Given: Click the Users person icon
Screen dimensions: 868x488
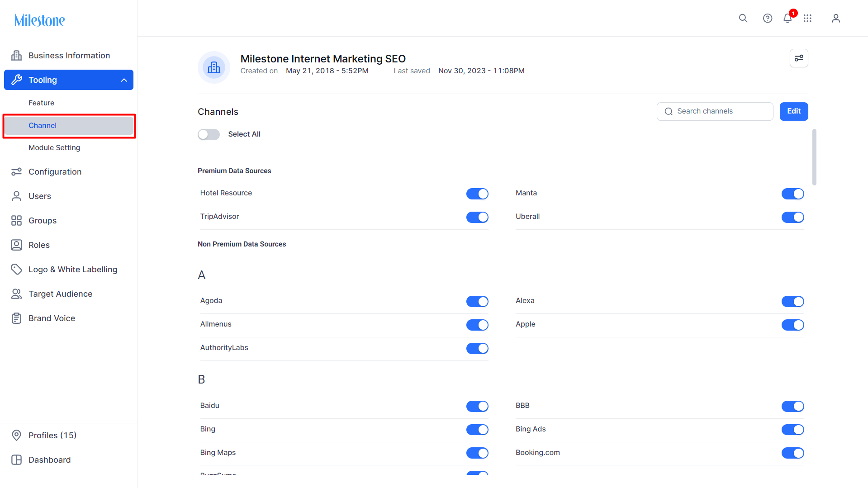Looking at the screenshot, I should pos(16,196).
